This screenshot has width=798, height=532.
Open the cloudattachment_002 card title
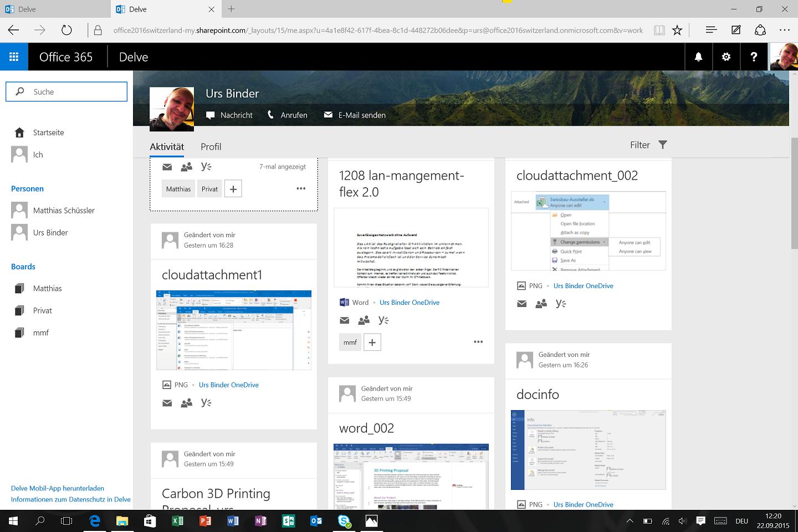[x=577, y=176]
